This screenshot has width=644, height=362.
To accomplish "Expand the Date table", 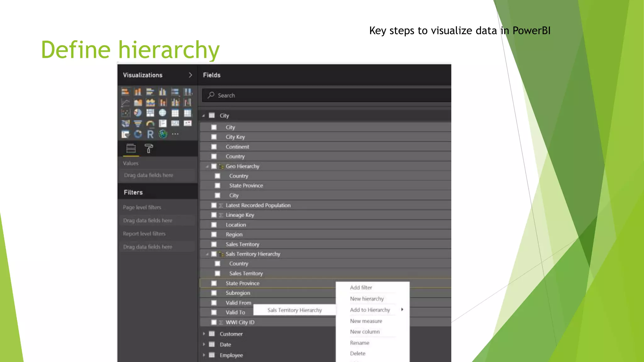I will 204,344.
